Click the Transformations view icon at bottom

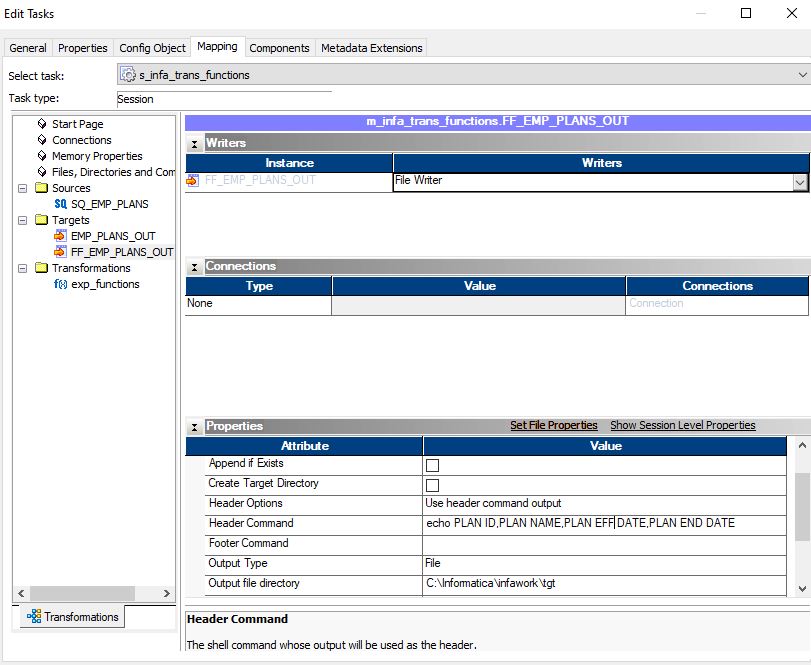tap(34, 616)
